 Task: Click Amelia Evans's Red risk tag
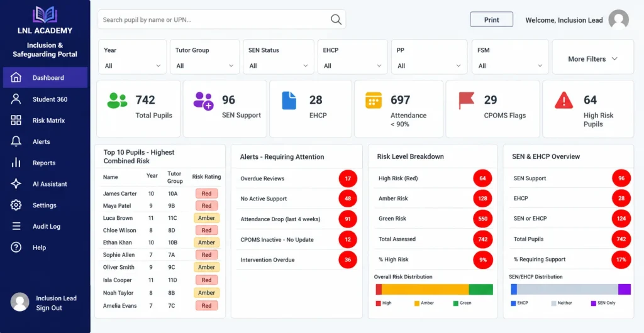[x=206, y=305]
